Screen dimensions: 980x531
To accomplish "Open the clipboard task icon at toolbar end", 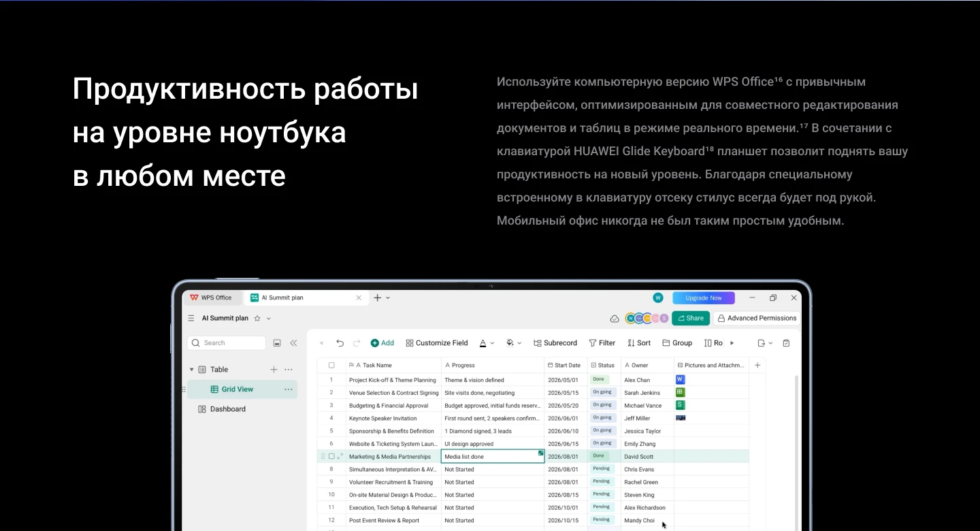I will (787, 343).
